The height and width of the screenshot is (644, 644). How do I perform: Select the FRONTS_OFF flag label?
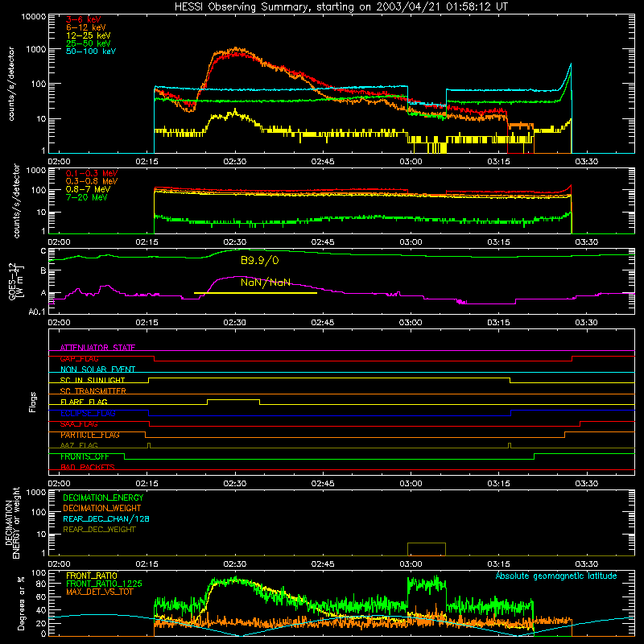tap(85, 456)
